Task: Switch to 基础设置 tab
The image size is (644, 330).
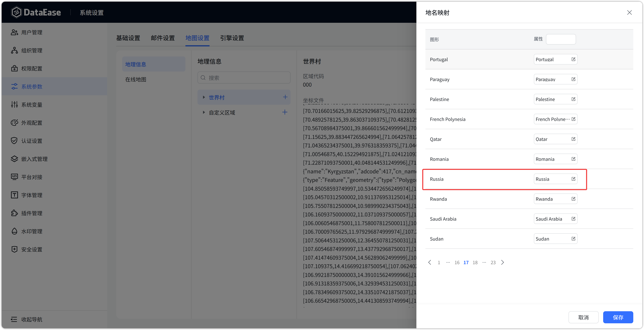Action: pos(128,38)
